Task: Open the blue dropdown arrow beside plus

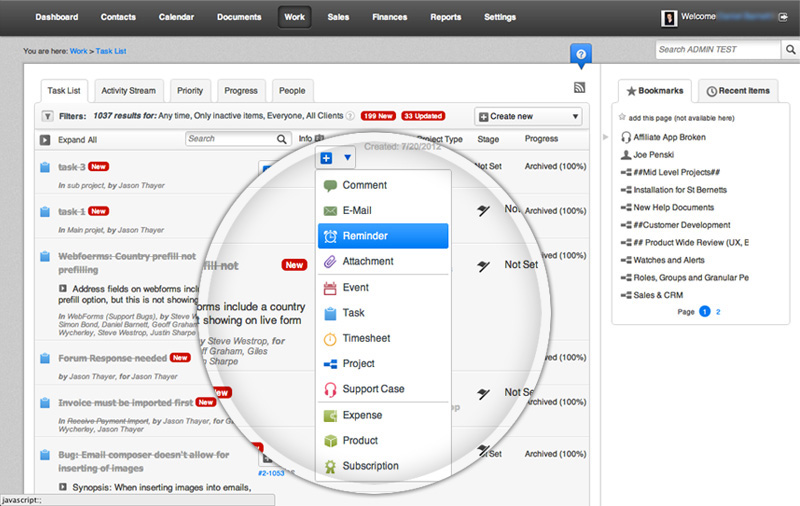Action: (347, 158)
